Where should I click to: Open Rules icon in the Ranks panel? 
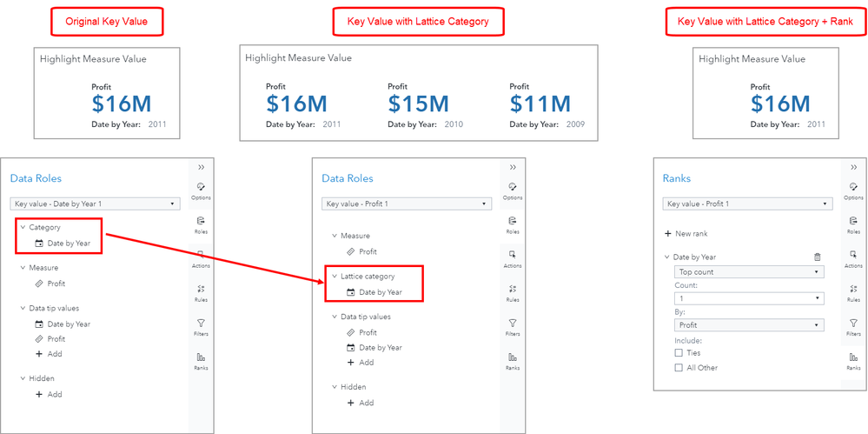(853, 292)
